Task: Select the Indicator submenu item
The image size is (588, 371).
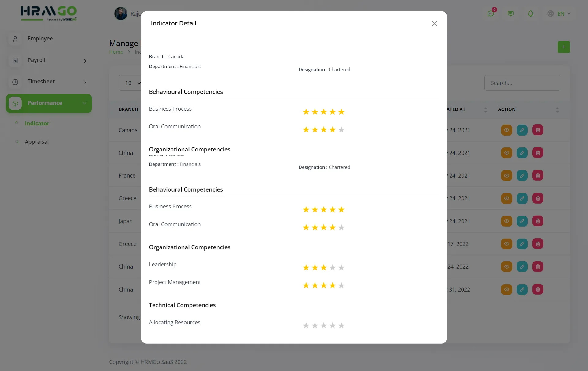Action: [37, 123]
